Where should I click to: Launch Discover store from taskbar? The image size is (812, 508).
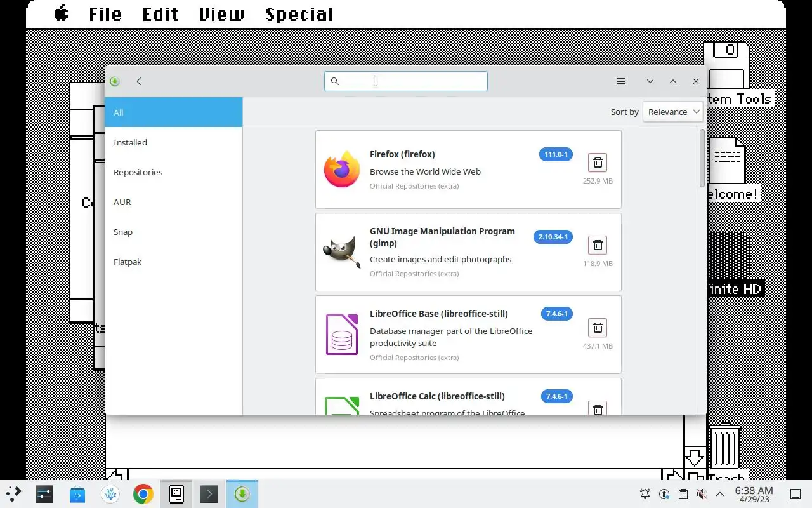point(77,494)
